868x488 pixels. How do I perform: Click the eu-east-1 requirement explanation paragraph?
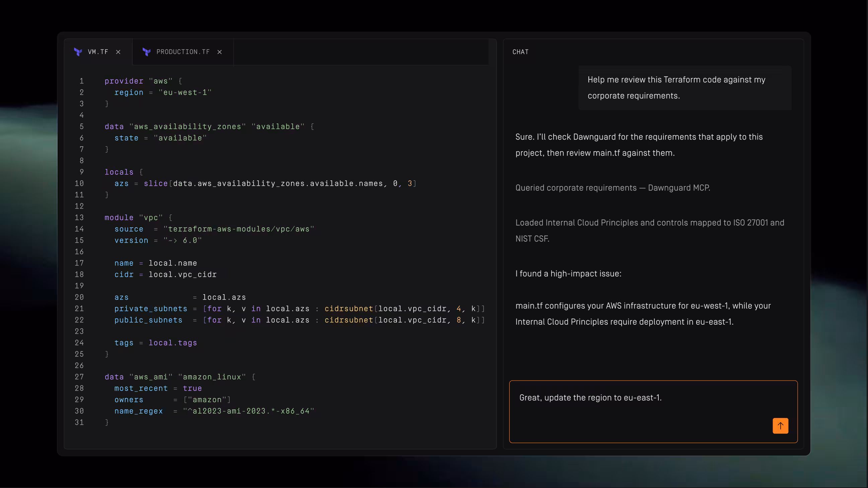[643, 314]
